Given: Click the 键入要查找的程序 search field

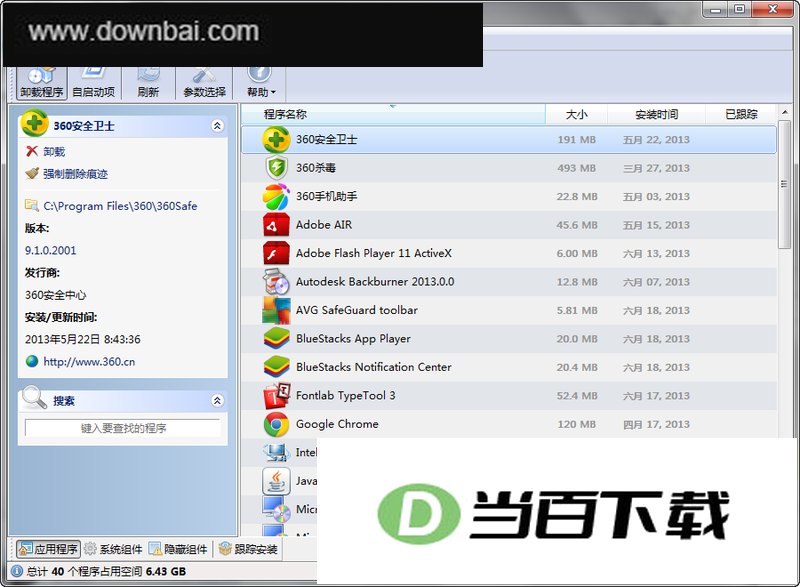Looking at the screenshot, I should click(123, 428).
